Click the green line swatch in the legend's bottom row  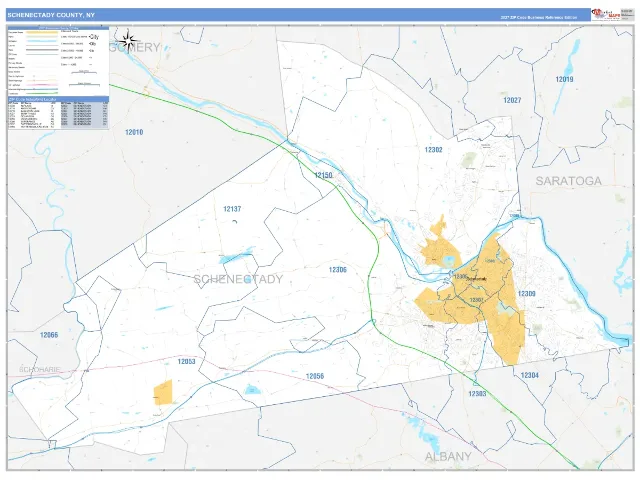coord(42,93)
